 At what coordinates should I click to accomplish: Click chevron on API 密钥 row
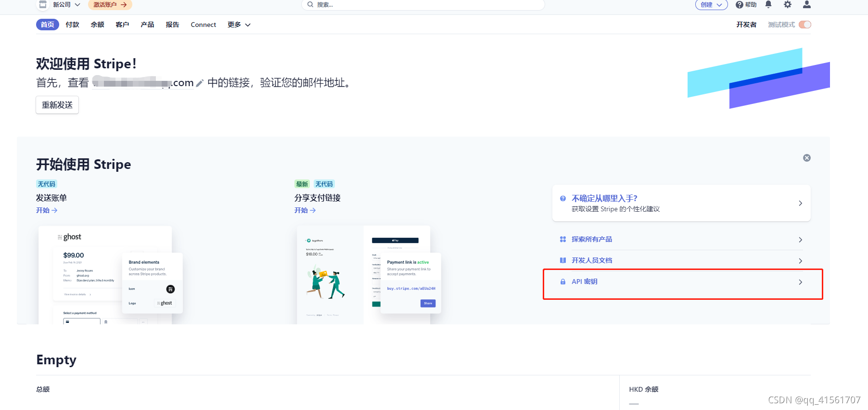800,282
